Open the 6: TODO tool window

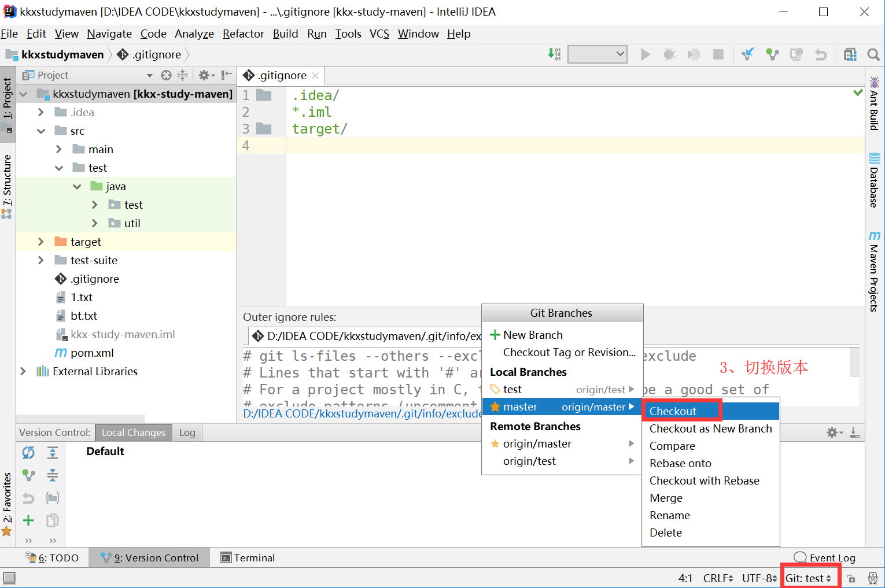51,557
